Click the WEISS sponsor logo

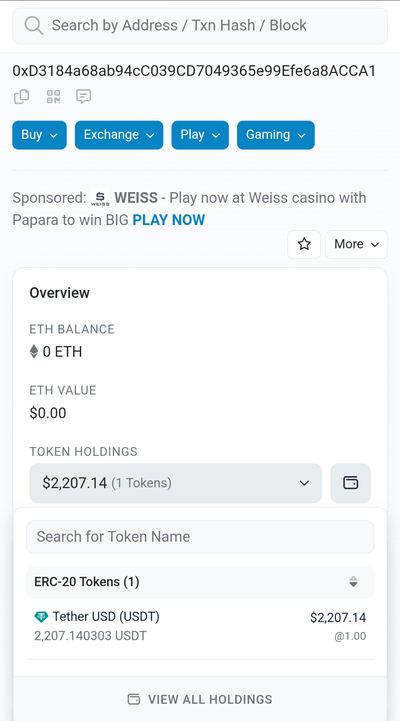[x=100, y=199]
